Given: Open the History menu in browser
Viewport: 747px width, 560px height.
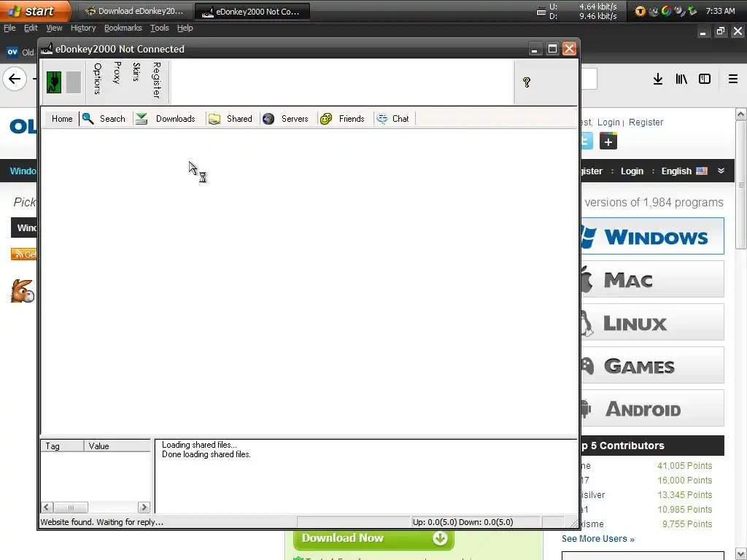Looking at the screenshot, I should 83,28.
